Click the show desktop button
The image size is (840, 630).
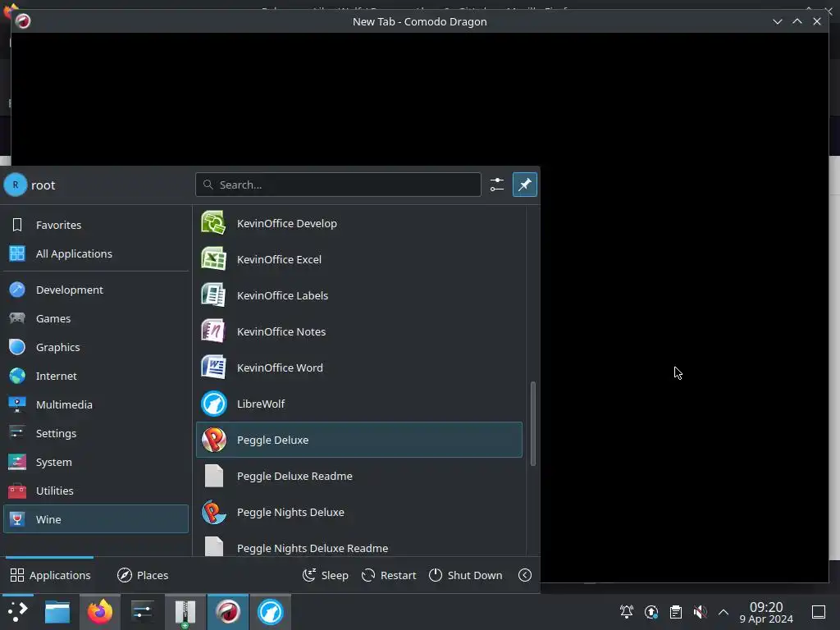(819, 612)
